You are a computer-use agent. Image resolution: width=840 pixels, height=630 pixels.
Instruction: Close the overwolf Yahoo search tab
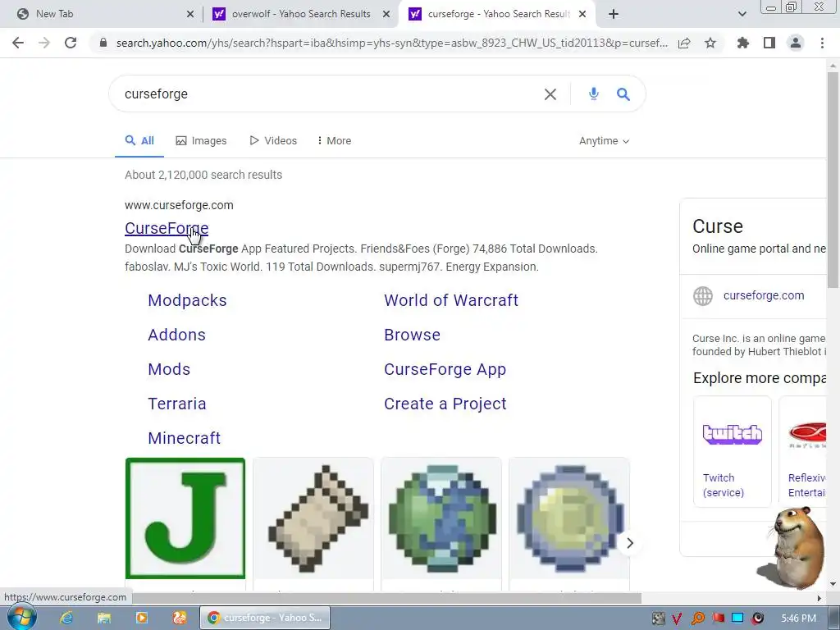pos(386,15)
